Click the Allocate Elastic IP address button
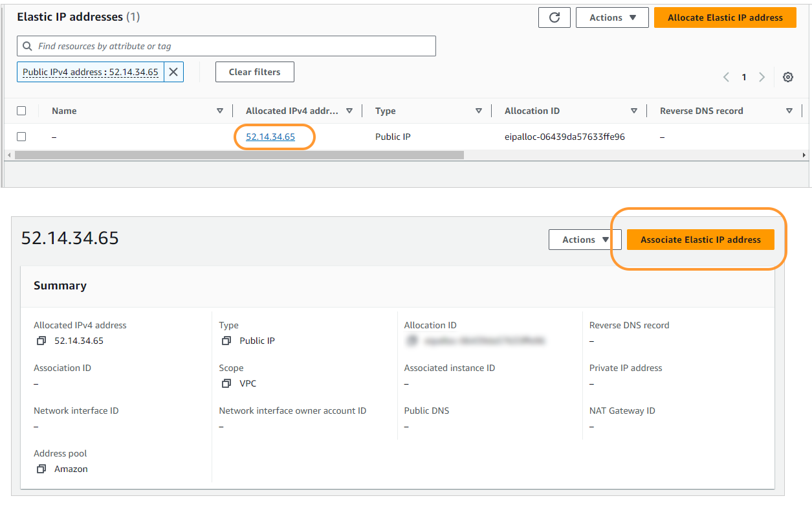Image resolution: width=812 pixels, height=518 pixels. (x=725, y=17)
